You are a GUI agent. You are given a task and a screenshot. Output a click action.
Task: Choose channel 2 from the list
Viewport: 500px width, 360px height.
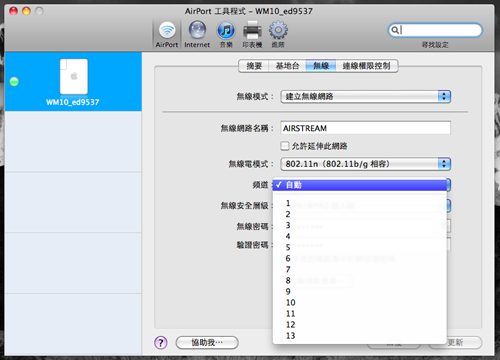click(360, 214)
